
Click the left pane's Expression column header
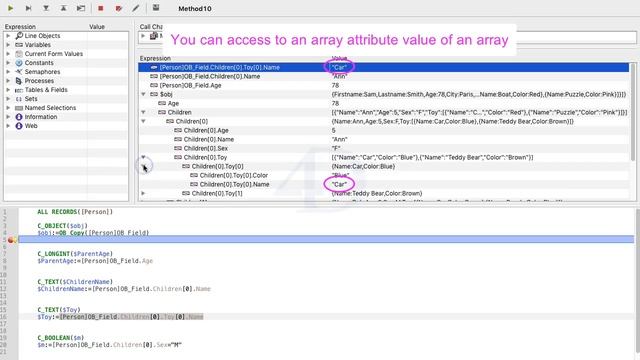pyautogui.click(x=20, y=27)
